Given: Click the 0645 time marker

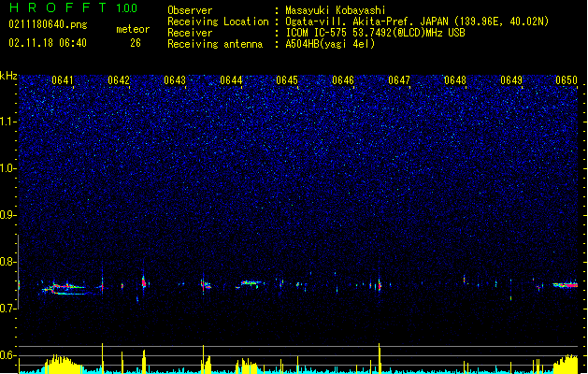Looking at the screenshot, I should coord(287,80).
